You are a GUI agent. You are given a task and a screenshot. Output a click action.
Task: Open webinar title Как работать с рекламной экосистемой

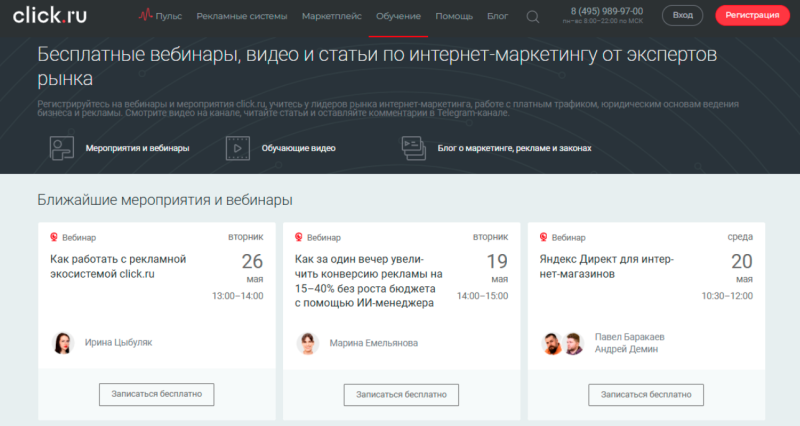point(118,266)
